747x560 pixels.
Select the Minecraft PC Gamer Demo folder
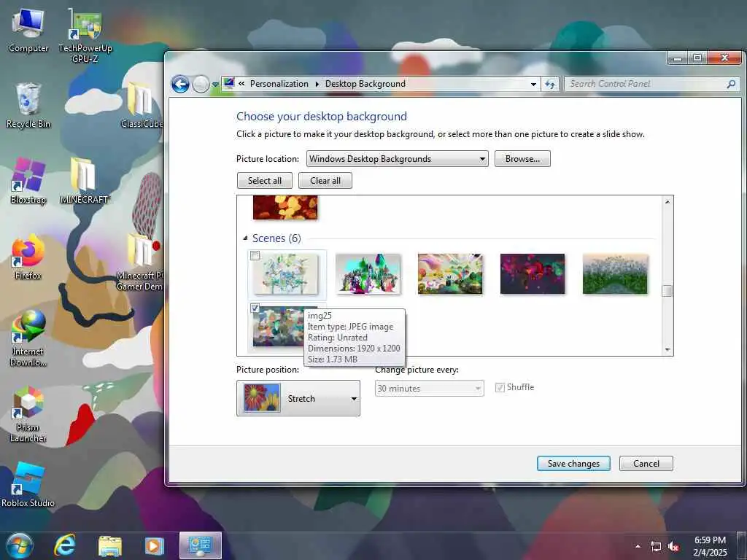[140, 262]
